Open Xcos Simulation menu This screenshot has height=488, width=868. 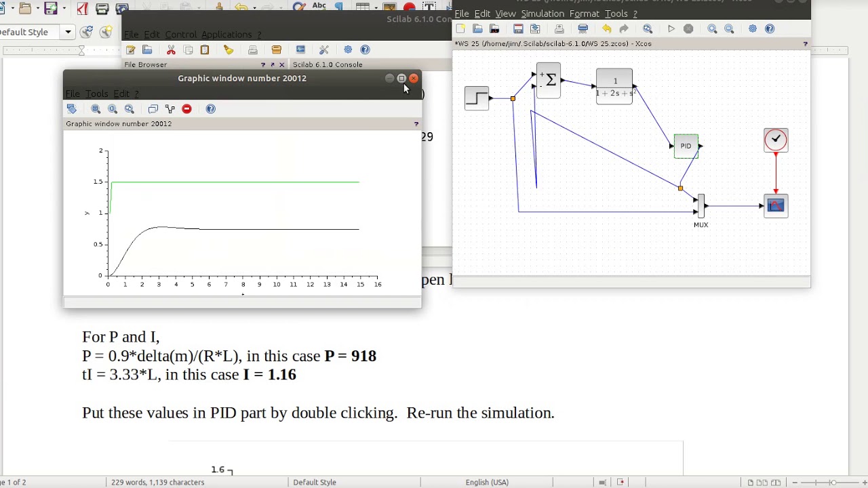coord(542,14)
